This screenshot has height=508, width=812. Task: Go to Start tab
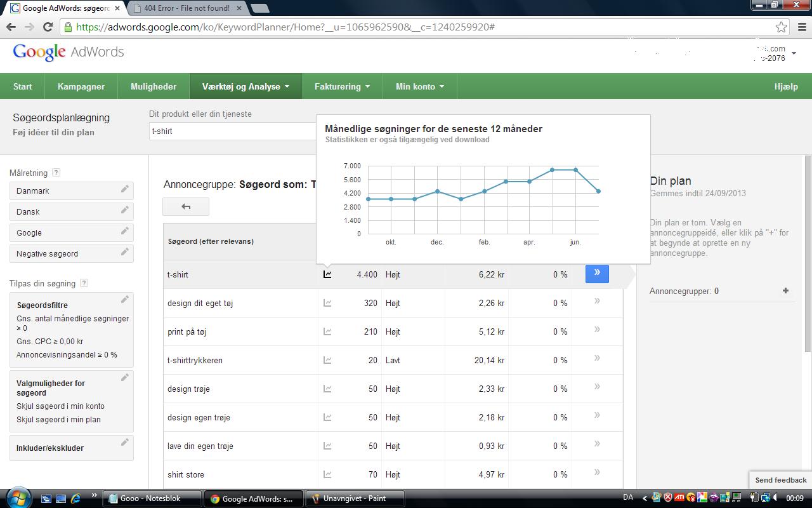tap(23, 86)
